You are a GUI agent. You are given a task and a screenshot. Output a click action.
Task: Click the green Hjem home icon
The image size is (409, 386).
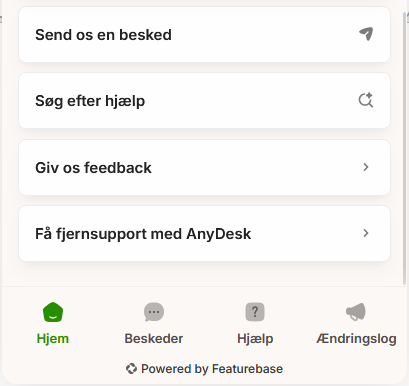[53, 312]
